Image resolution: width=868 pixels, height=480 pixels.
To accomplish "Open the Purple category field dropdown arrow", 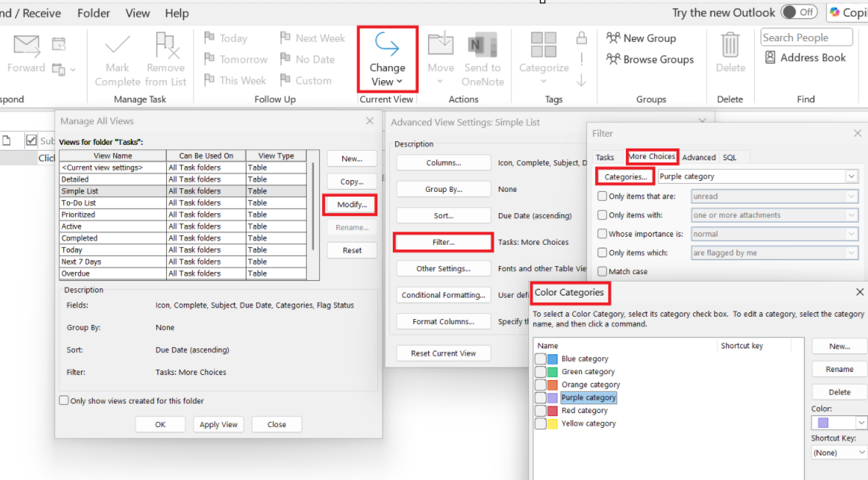I will click(851, 176).
